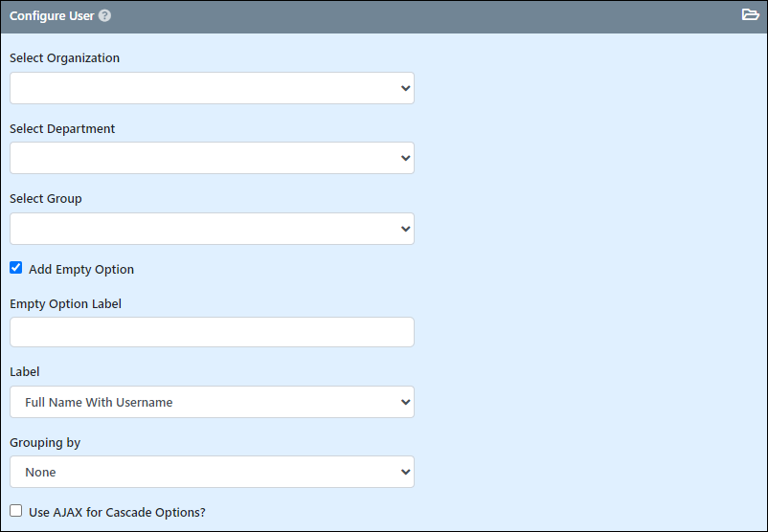Screen dimensions: 768x532
Task: Click the Select Group field label
Action: 46,199
